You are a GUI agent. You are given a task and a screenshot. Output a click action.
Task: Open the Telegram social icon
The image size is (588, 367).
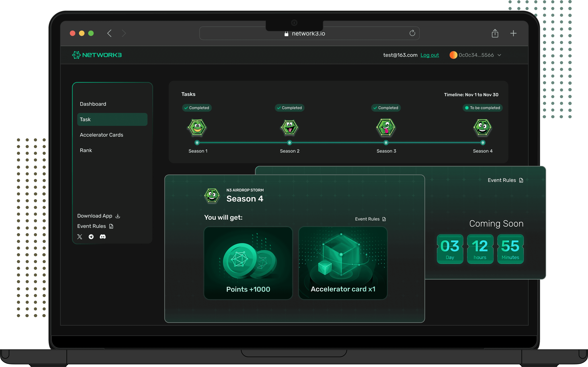91,237
